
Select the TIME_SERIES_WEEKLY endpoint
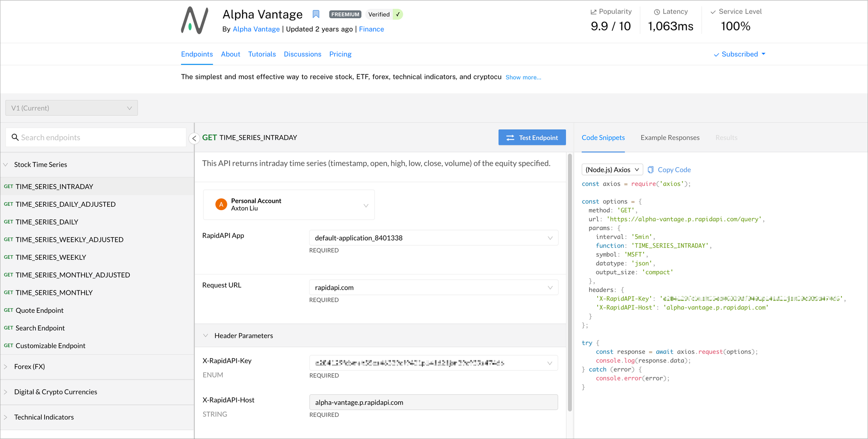[x=51, y=257]
